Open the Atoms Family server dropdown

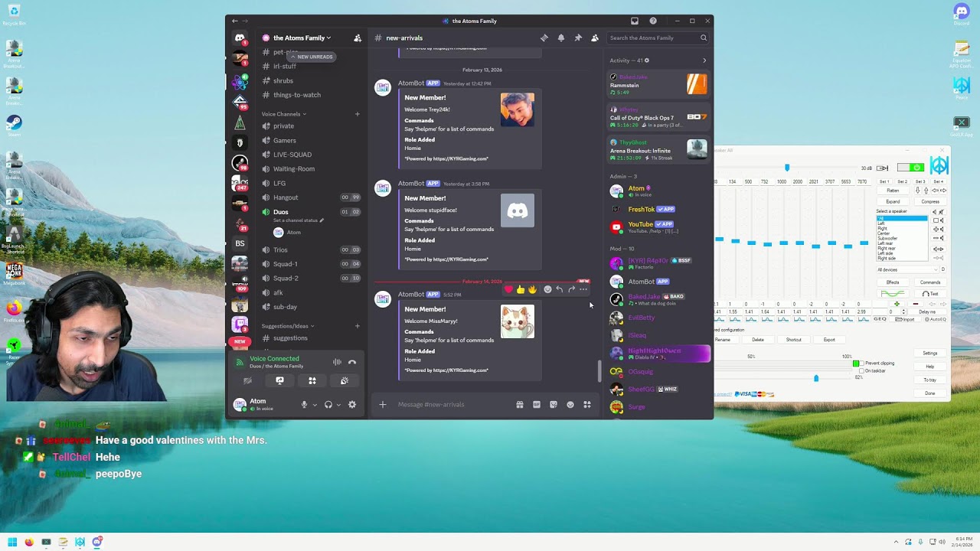(302, 37)
